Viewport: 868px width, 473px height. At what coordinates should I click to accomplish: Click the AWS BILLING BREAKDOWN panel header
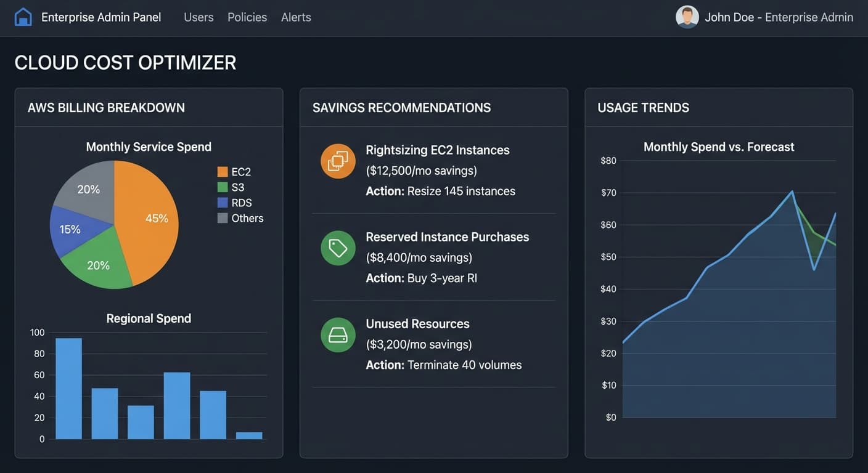[x=106, y=108]
